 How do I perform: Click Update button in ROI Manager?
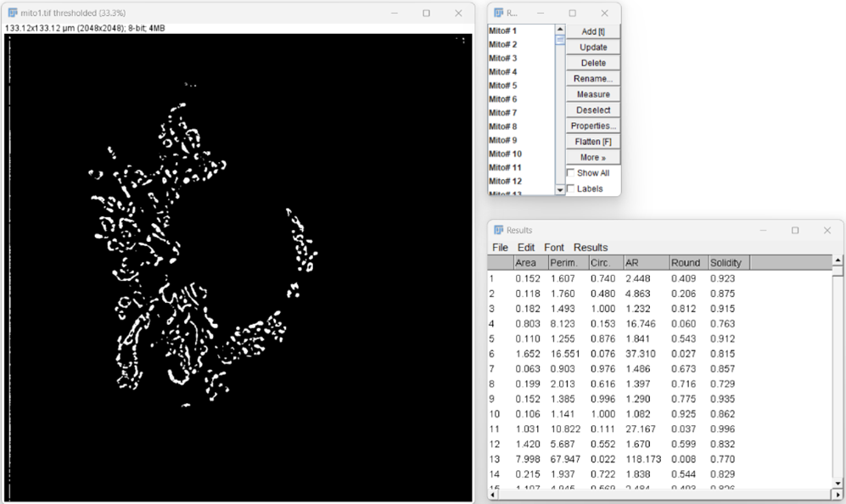coord(593,47)
